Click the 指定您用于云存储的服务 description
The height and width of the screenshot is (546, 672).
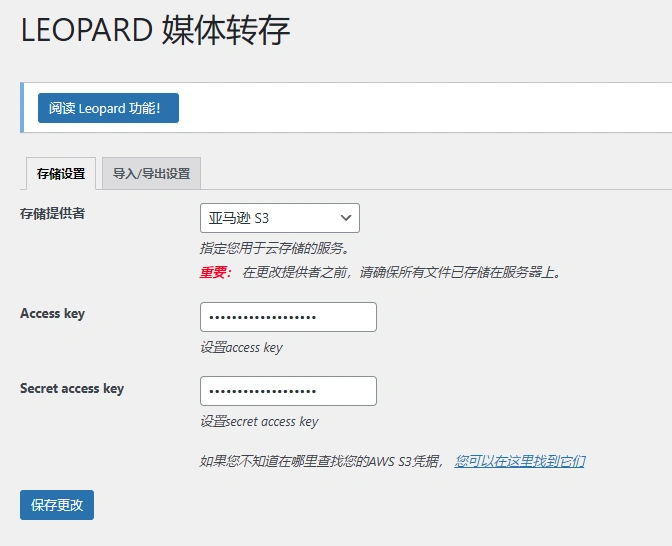[x=275, y=248]
